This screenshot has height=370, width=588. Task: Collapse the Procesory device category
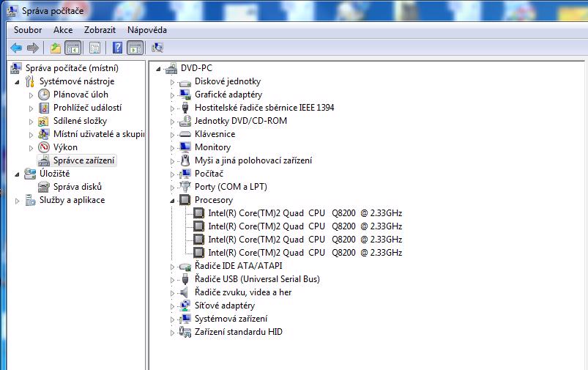(172, 201)
